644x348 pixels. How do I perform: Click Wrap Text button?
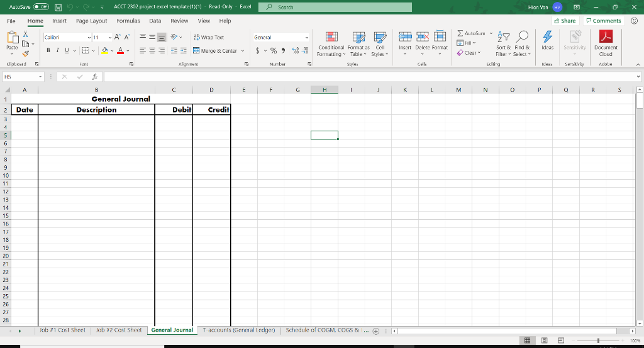209,37
